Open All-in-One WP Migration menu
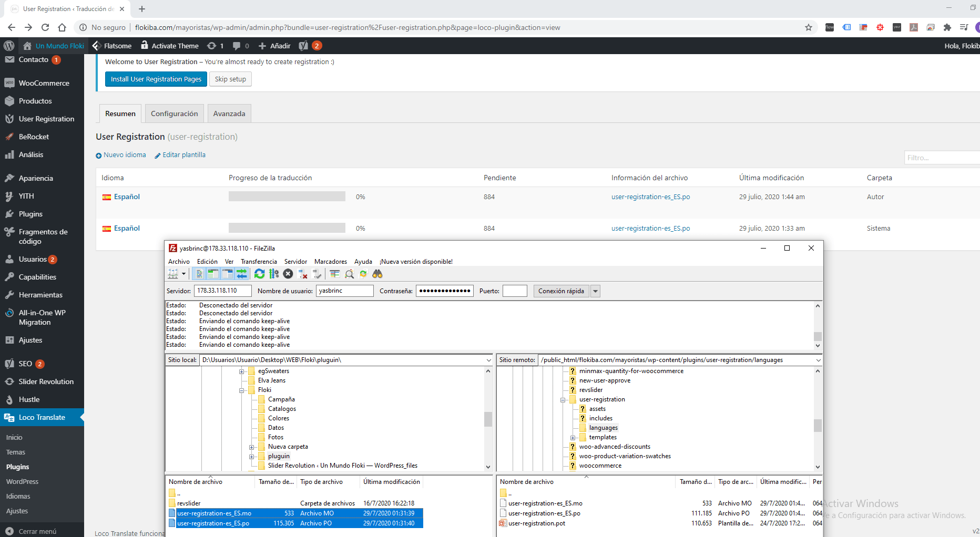 42,317
